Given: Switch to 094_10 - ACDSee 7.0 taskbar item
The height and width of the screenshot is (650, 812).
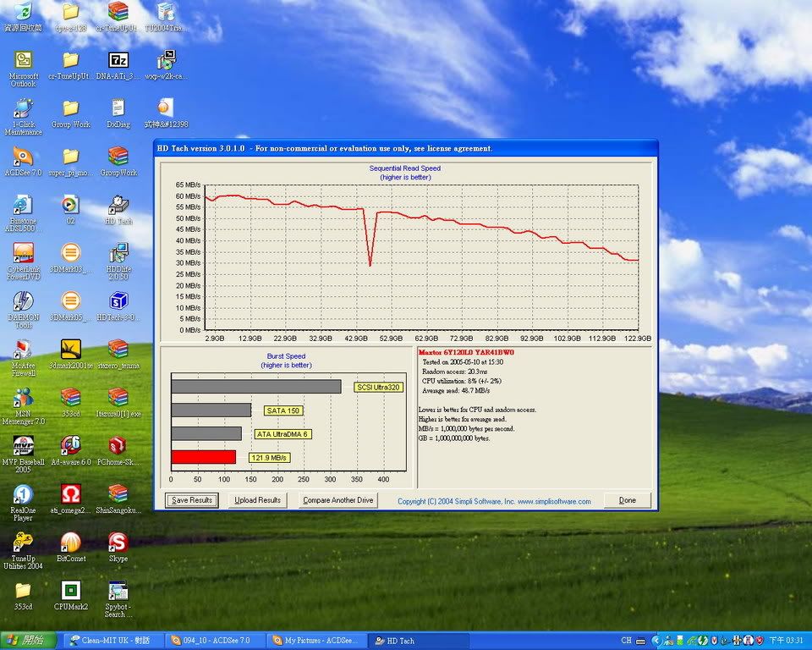Looking at the screenshot, I should tap(216, 641).
